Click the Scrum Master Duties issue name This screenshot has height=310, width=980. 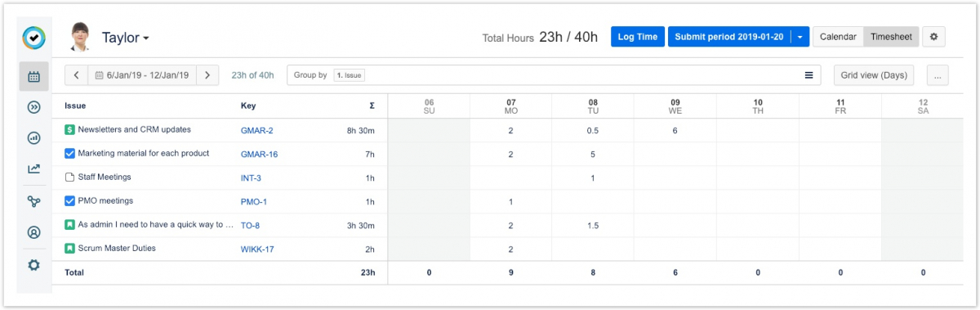point(117,248)
